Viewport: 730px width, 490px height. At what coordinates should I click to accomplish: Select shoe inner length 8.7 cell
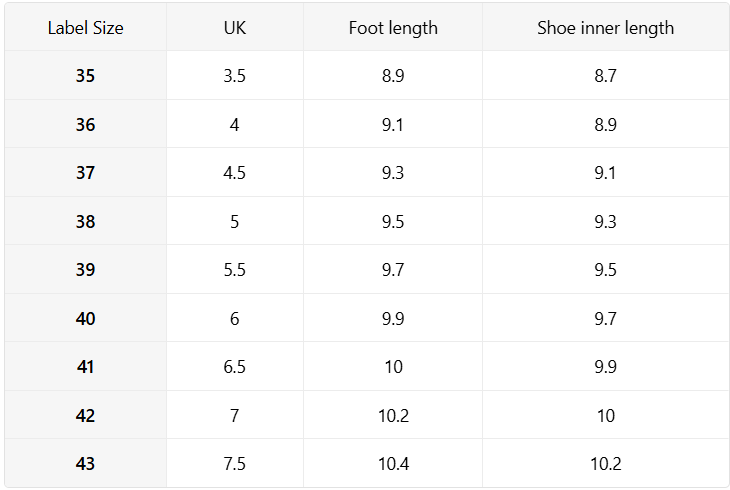point(605,75)
